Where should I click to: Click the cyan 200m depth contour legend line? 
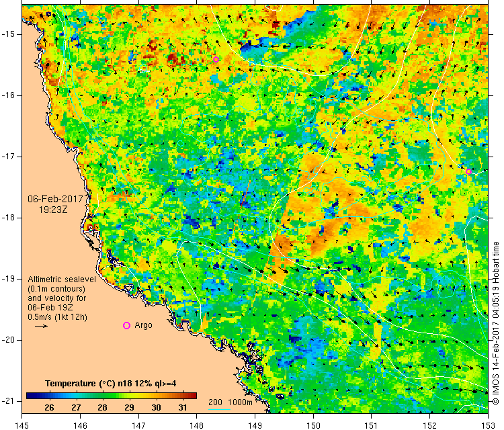point(219,409)
